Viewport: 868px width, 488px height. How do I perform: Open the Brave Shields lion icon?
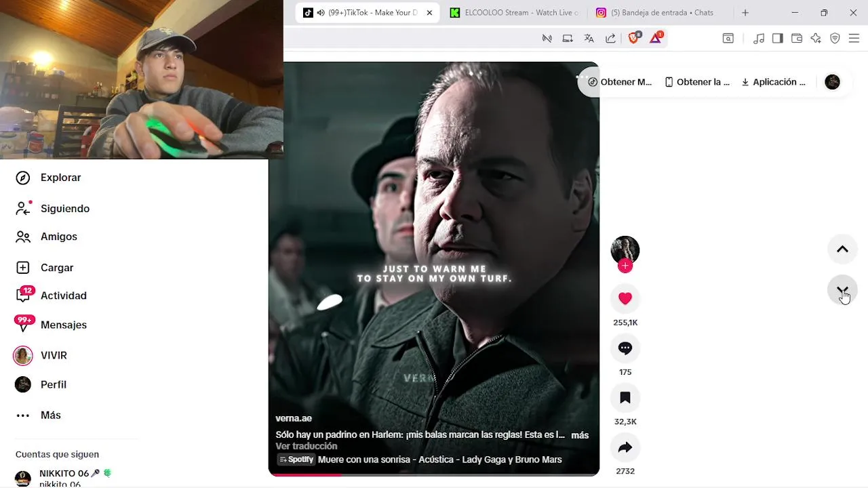(634, 38)
